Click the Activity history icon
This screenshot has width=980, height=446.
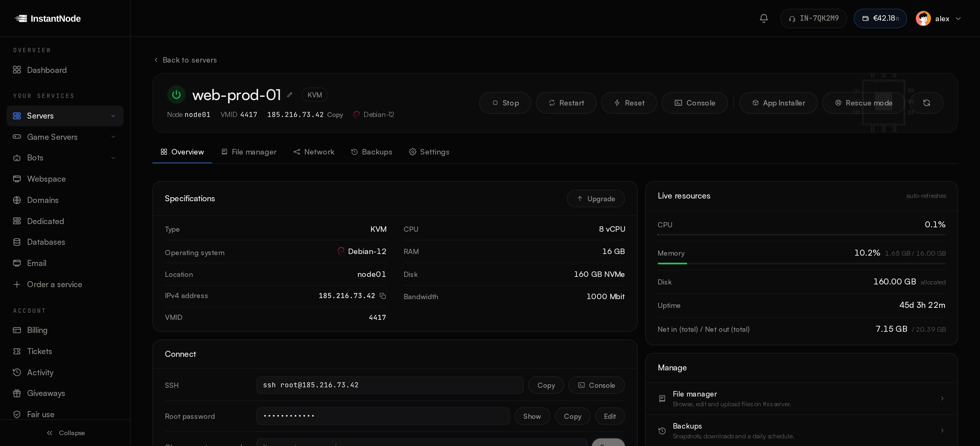pos(17,372)
